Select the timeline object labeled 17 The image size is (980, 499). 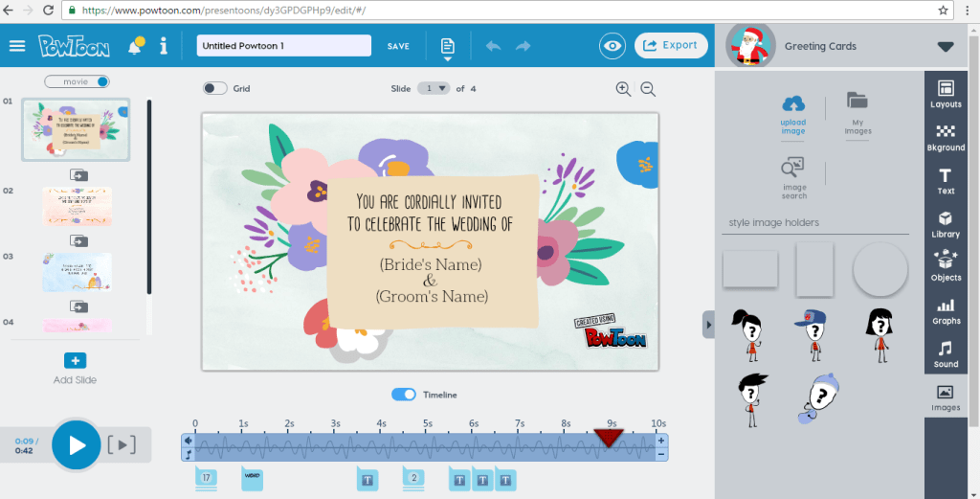207,478
